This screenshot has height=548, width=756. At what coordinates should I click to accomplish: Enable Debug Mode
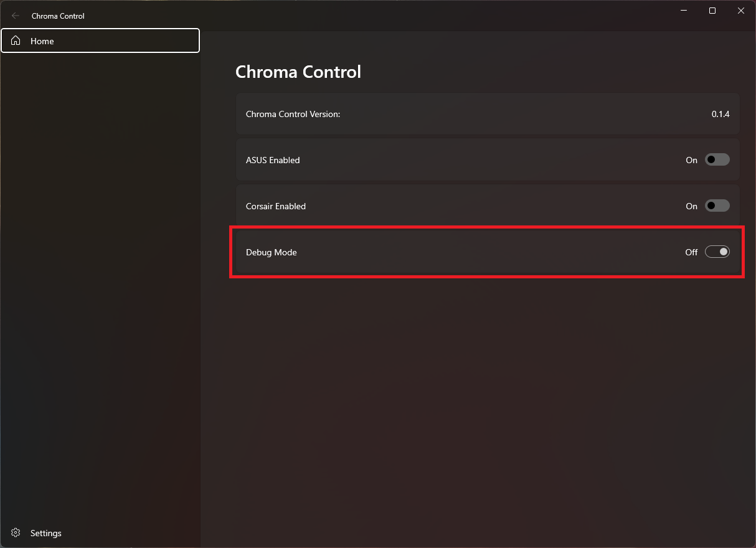(717, 252)
